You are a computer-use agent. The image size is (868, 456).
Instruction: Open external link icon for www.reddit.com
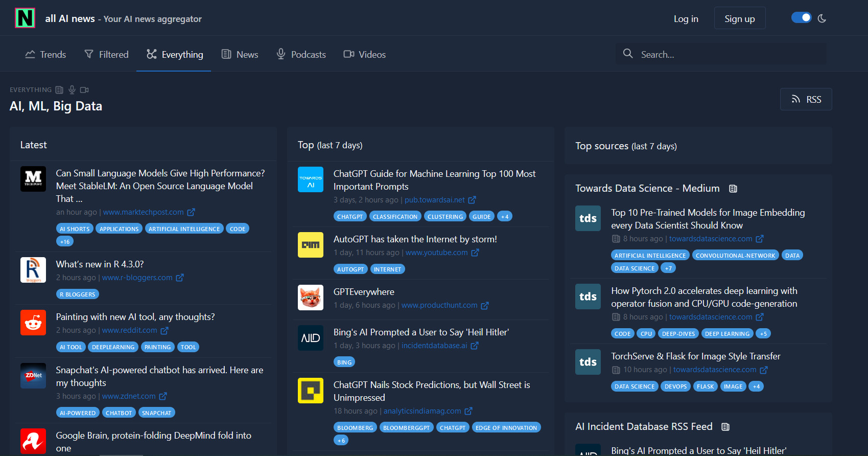point(165,331)
